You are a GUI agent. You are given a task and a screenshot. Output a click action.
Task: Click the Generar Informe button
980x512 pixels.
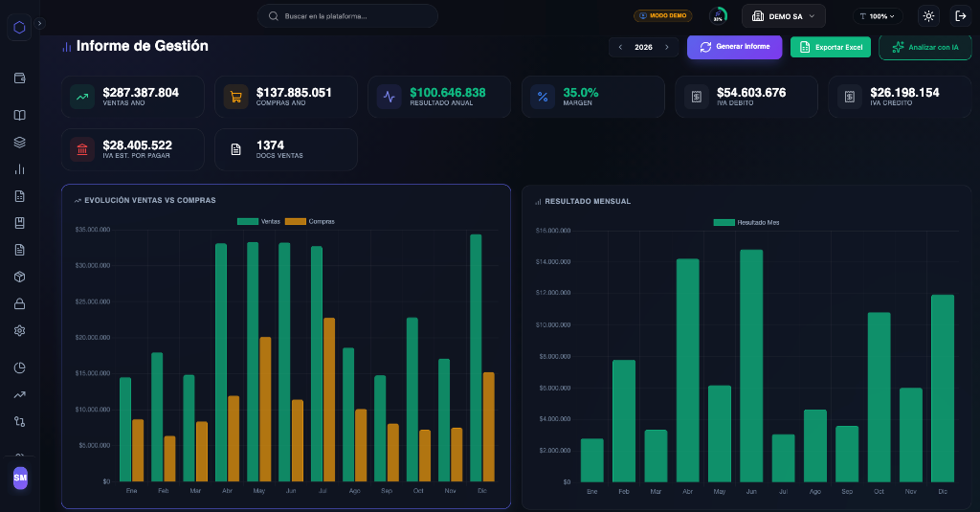coord(734,47)
